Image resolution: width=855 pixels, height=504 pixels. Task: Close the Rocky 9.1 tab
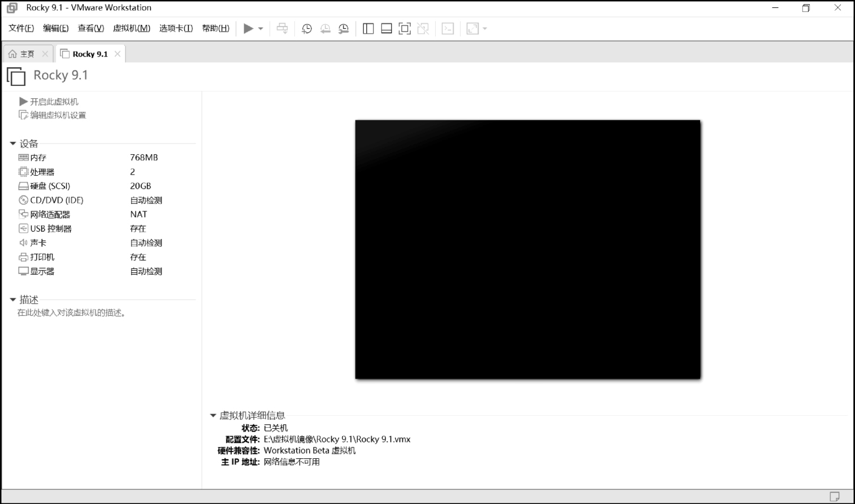coord(118,54)
